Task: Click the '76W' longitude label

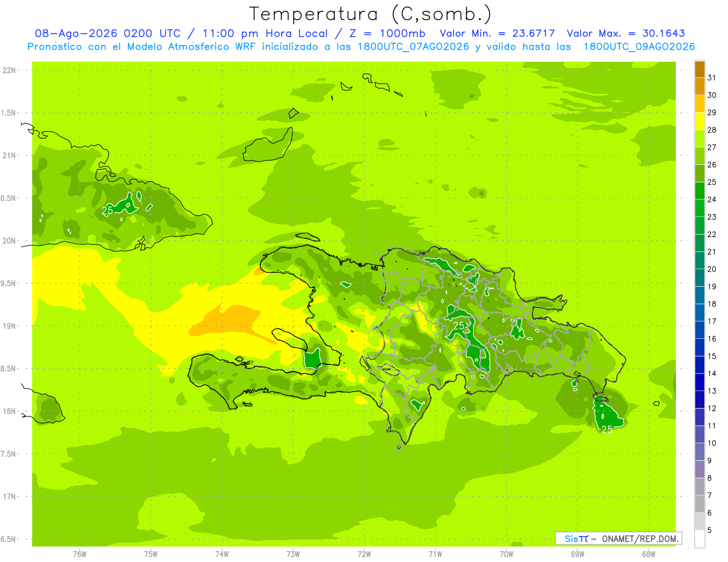Action: point(79,554)
